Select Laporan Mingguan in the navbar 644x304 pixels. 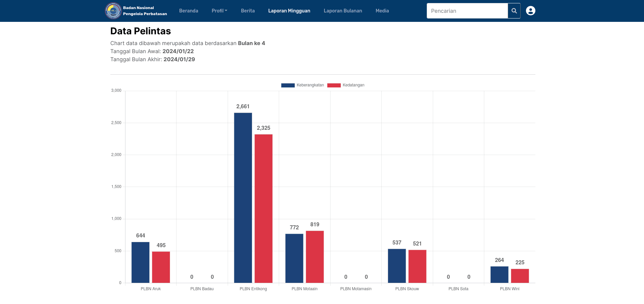click(x=289, y=11)
